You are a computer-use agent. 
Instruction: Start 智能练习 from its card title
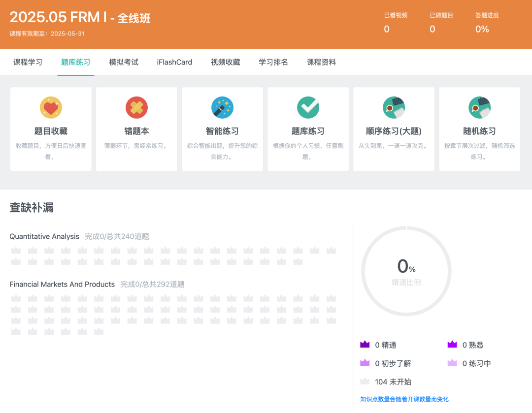click(222, 131)
